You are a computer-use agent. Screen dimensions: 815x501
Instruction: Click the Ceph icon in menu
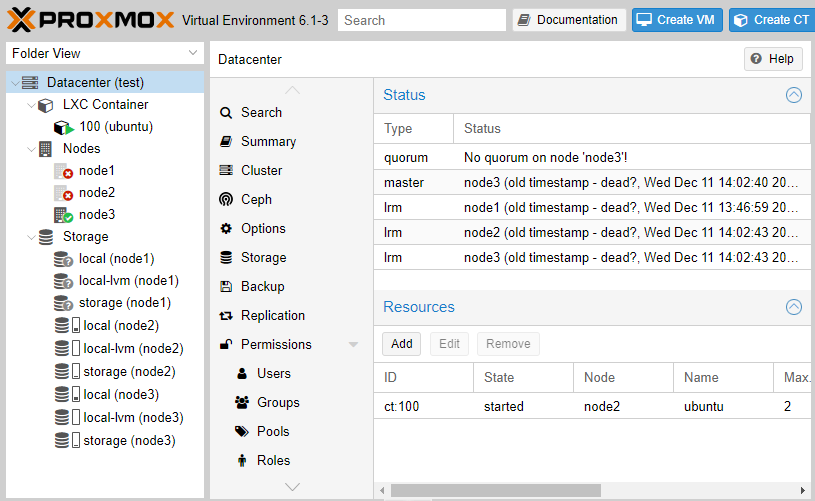pos(226,199)
